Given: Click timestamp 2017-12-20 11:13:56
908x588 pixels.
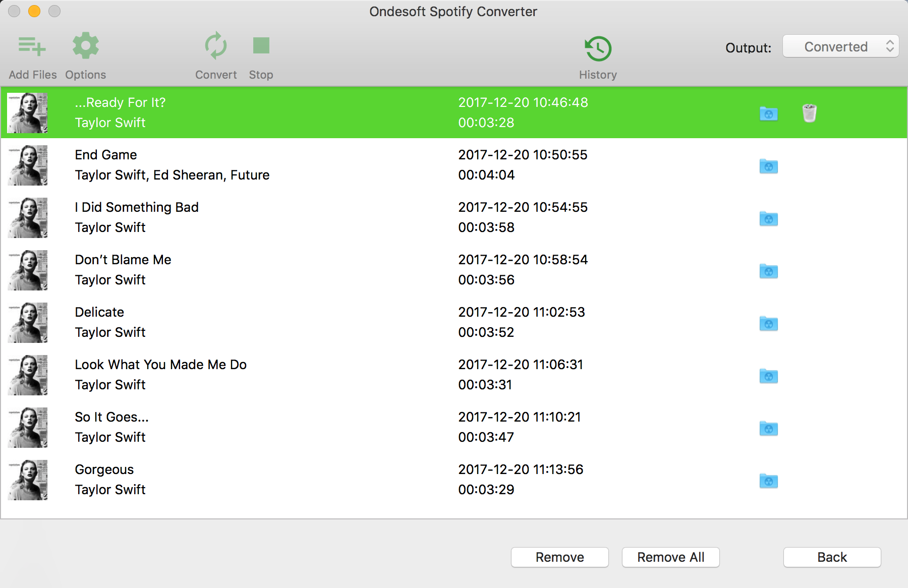Looking at the screenshot, I should coord(521,469).
